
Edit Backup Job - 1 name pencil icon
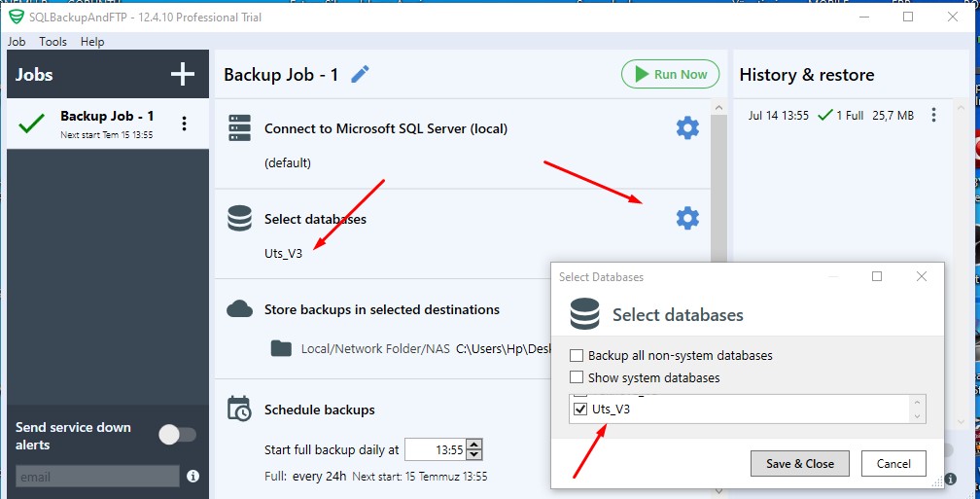point(360,74)
